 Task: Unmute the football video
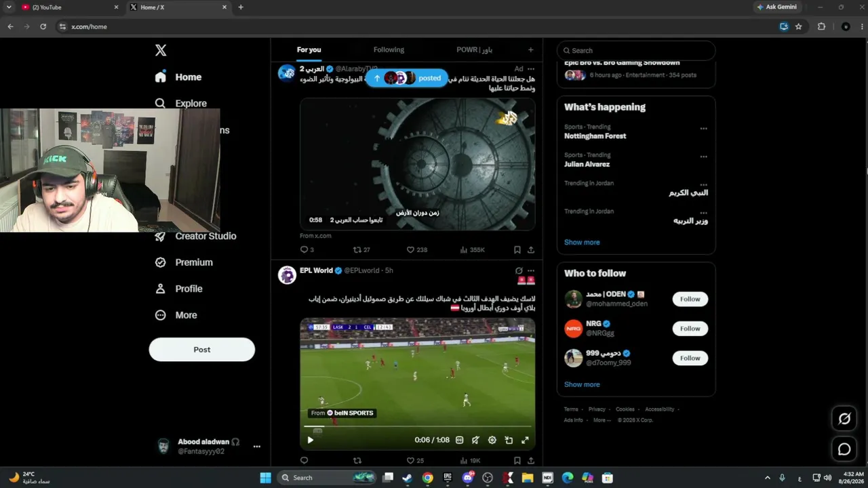[x=476, y=440]
